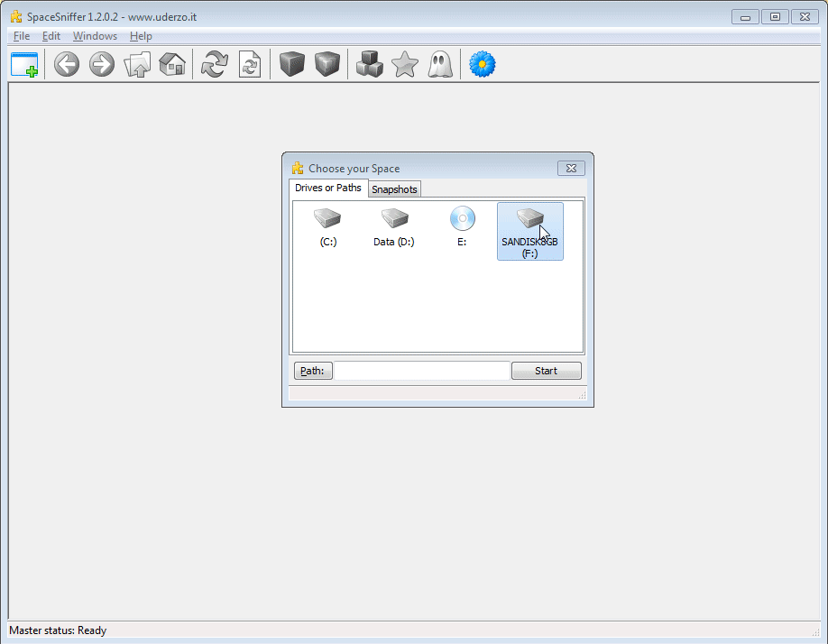This screenshot has width=828, height=644.
Task: Pick the SANDISK8GB (F:) drive
Action: click(530, 232)
